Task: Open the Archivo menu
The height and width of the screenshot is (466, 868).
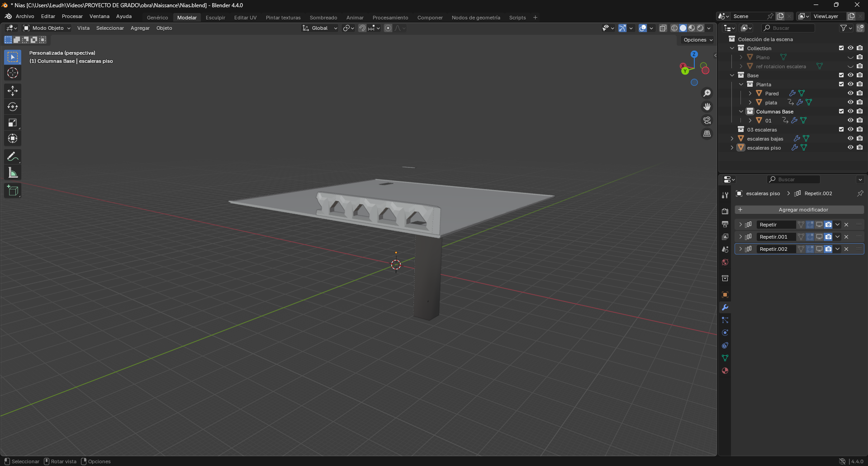Action: click(25, 16)
